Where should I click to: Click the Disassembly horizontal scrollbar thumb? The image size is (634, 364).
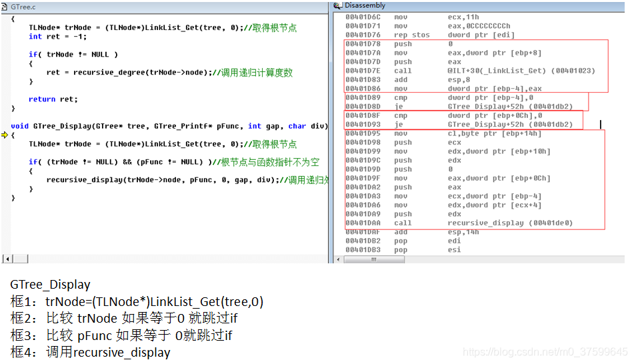point(374,259)
